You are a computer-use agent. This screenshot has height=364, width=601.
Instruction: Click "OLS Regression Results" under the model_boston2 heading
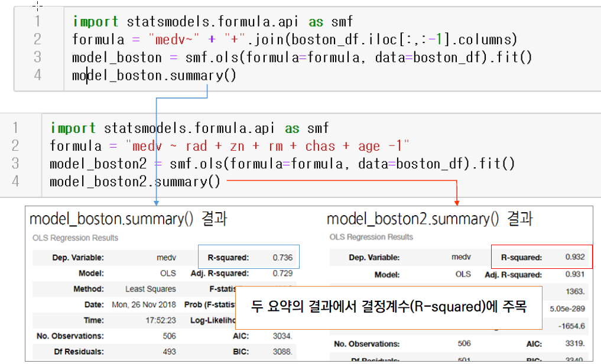371,237
